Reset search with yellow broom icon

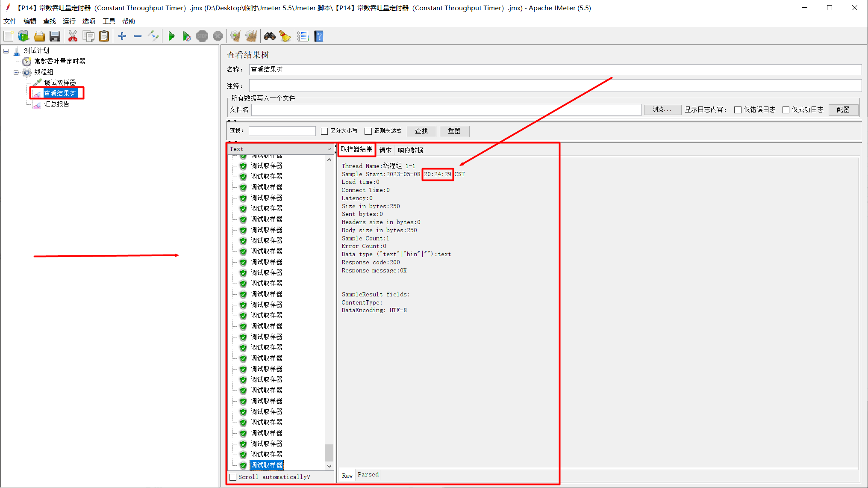[x=285, y=36]
